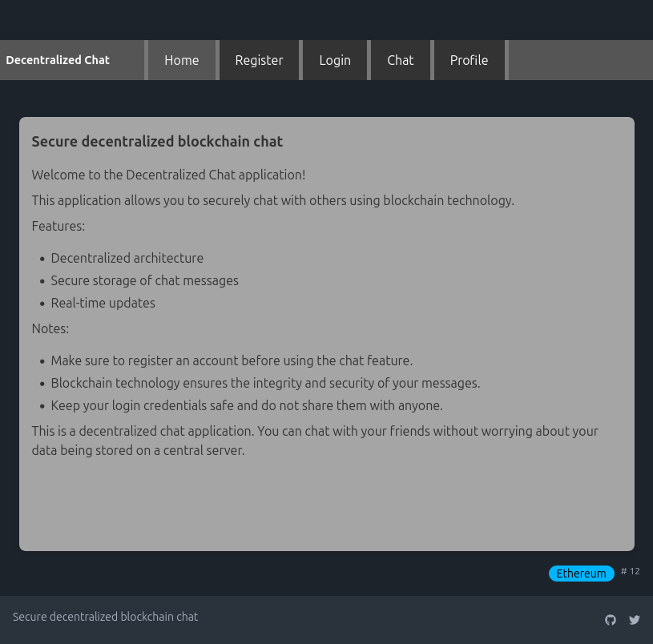Click the 'Welcome to the Decentralized Chat application!' line
Screen dimensions: 653x644
tap(168, 175)
